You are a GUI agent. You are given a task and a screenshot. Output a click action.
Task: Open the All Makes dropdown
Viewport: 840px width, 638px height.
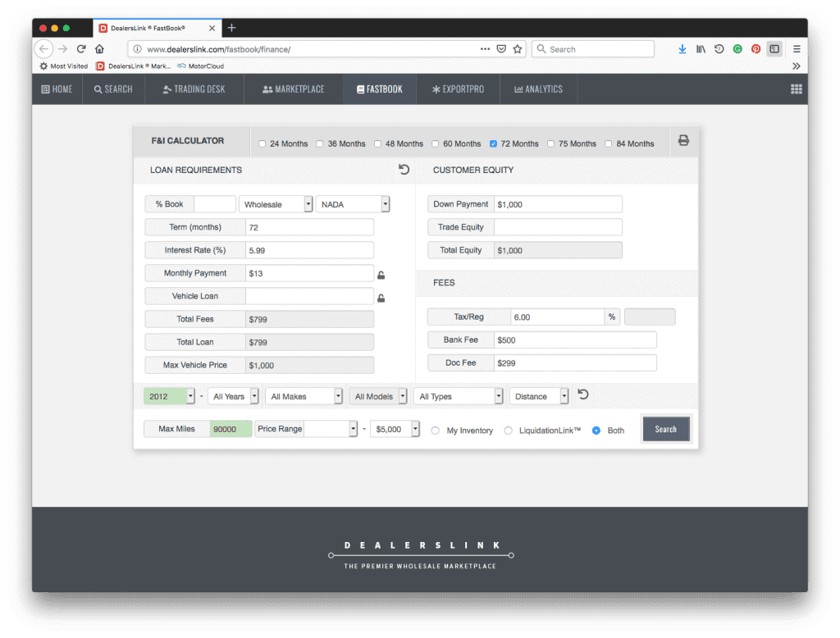point(304,396)
